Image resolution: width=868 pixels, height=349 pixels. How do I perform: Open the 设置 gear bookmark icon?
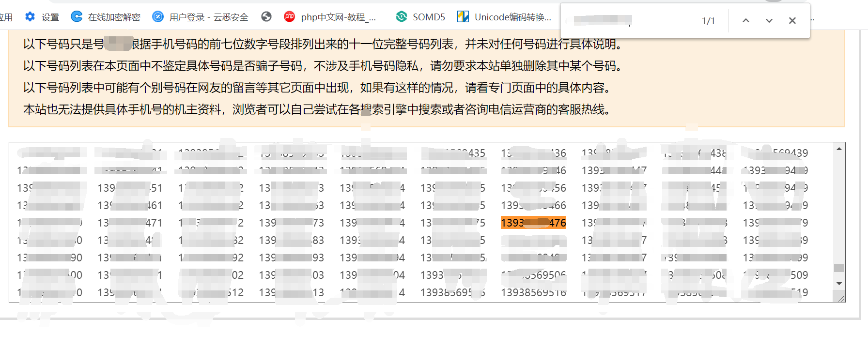30,17
